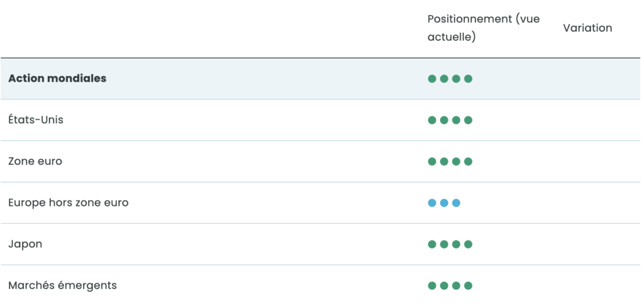
Task: Click the last green dot in Japon row
Action: pyautogui.click(x=468, y=244)
